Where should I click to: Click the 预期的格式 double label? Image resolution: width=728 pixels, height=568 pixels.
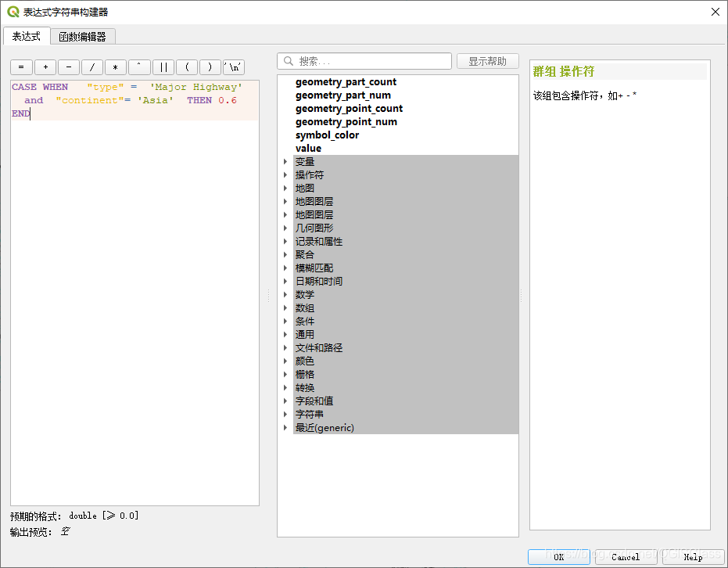(x=74, y=516)
